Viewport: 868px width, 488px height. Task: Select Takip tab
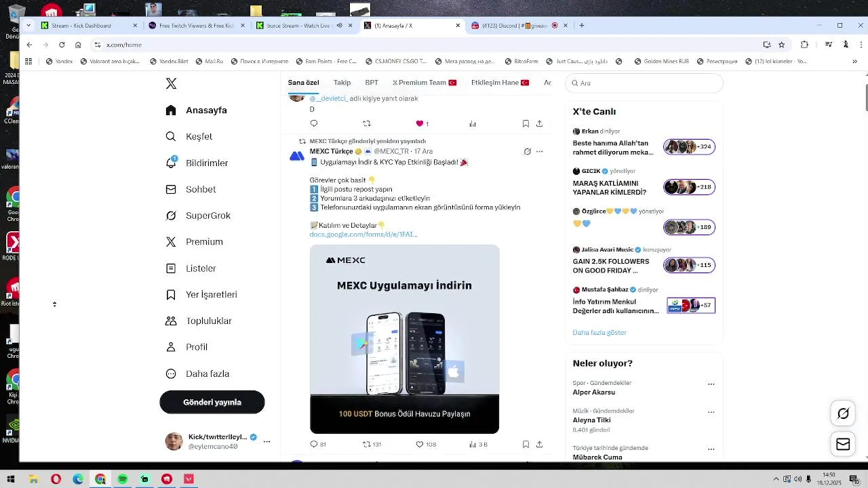[x=342, y=83]
